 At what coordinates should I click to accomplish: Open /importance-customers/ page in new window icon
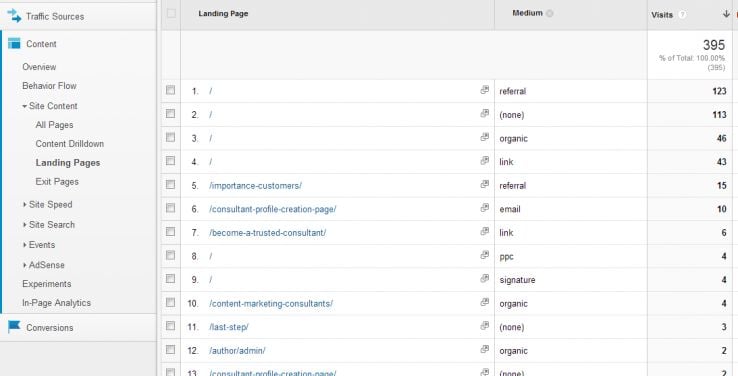click(x=484, y=184)
